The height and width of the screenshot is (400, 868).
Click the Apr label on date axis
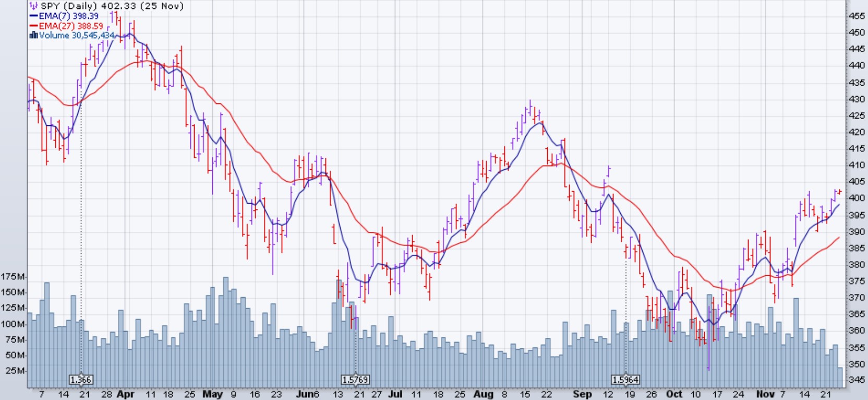125,394
